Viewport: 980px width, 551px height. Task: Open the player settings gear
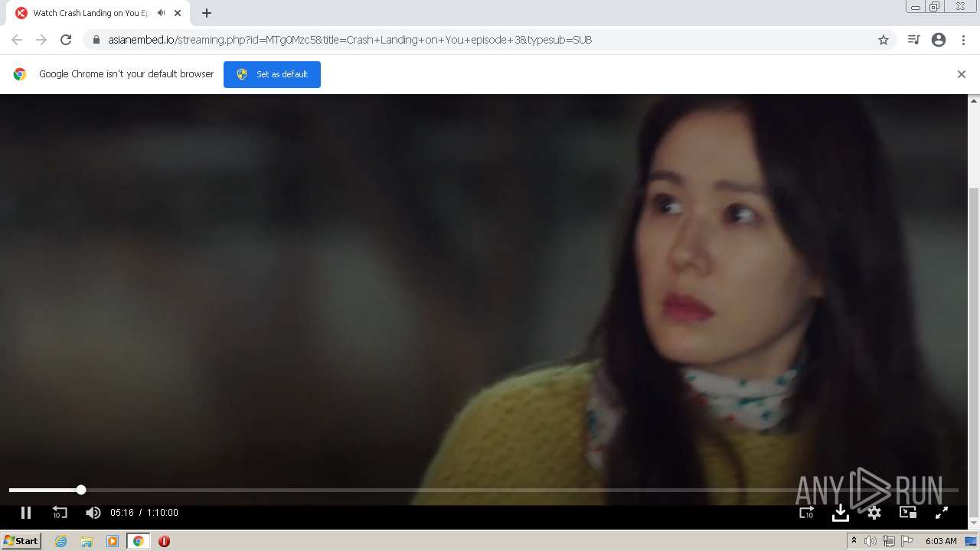[x=874, y=513]
